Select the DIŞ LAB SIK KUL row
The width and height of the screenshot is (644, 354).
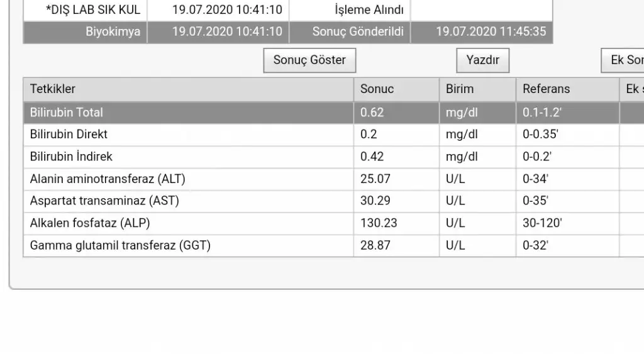coord(288,10)
